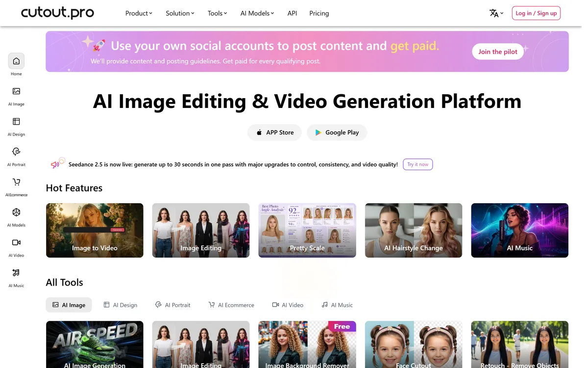Select the AI Design sidebar icon
Viewport: 588px width, 368px height.
pyautogui.click(x=16, y=122)
